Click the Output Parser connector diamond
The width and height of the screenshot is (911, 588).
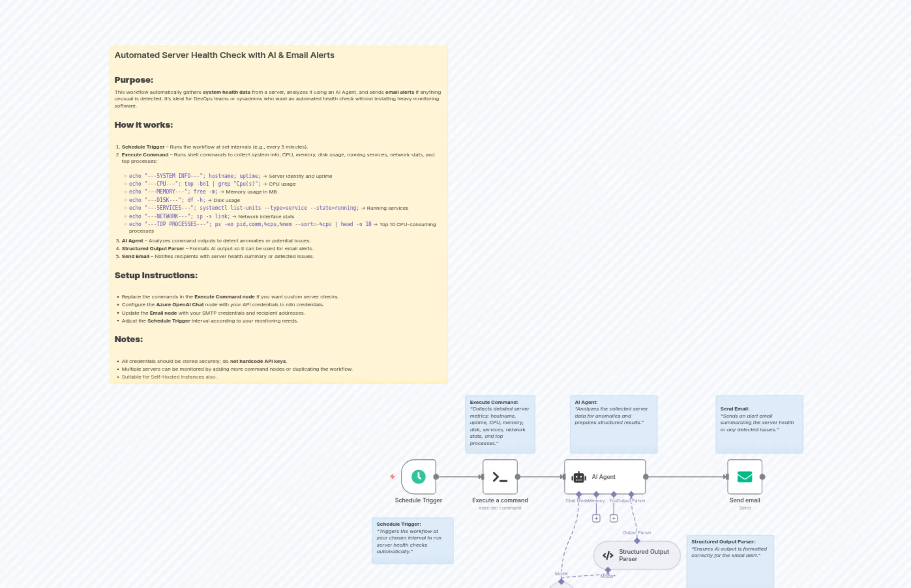click(x=631, y=494)
